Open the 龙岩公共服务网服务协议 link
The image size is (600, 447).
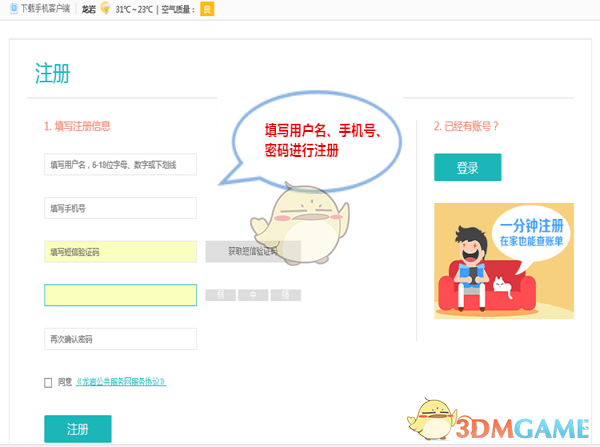(x=121, y=382)
